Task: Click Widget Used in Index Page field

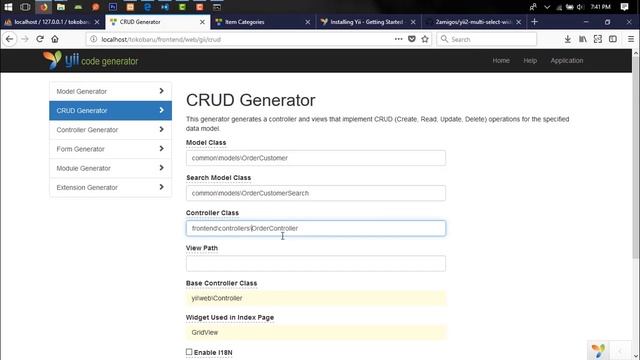Action: [x=316, y=333]
